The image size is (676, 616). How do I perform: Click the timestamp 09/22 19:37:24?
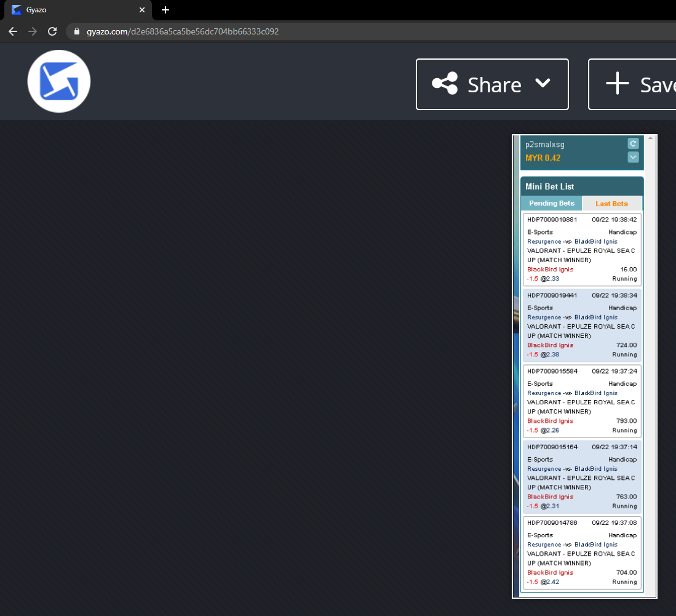[x=614, y=371]
